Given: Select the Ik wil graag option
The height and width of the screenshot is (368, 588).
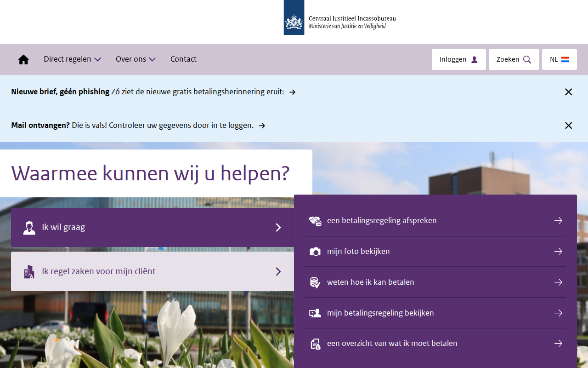Looking at the screenshot, I should pyautogui.click(x=153, y=227).
